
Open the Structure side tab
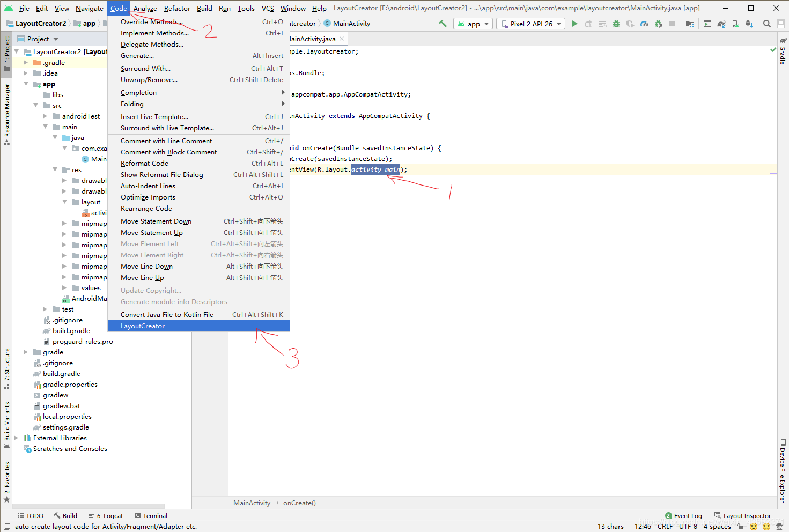pos(6,368)
